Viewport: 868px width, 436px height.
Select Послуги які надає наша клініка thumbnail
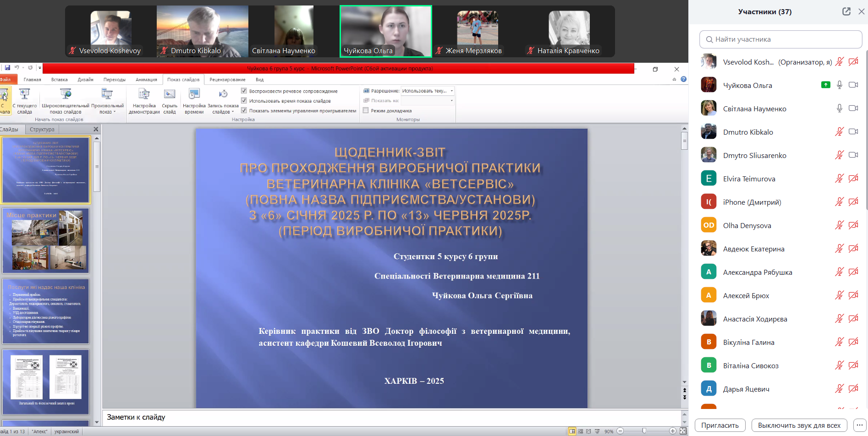[x=46, y=311]
